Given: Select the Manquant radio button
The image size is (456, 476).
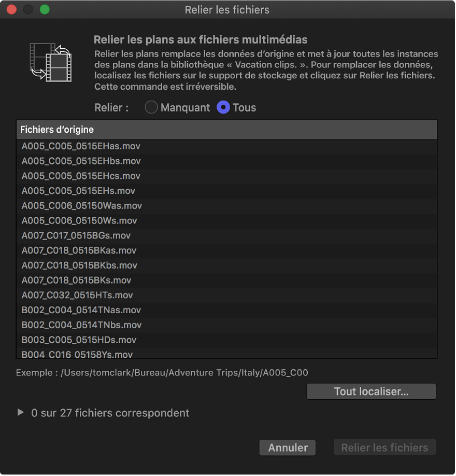Looking at the screenshot, I should pyautogui.click(x=151, y=107).
